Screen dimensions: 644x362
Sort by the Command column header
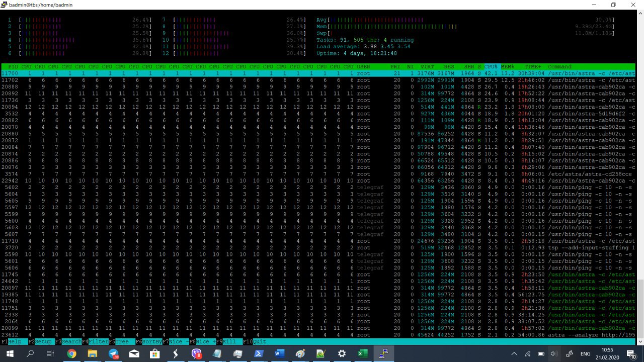point(559,66)
